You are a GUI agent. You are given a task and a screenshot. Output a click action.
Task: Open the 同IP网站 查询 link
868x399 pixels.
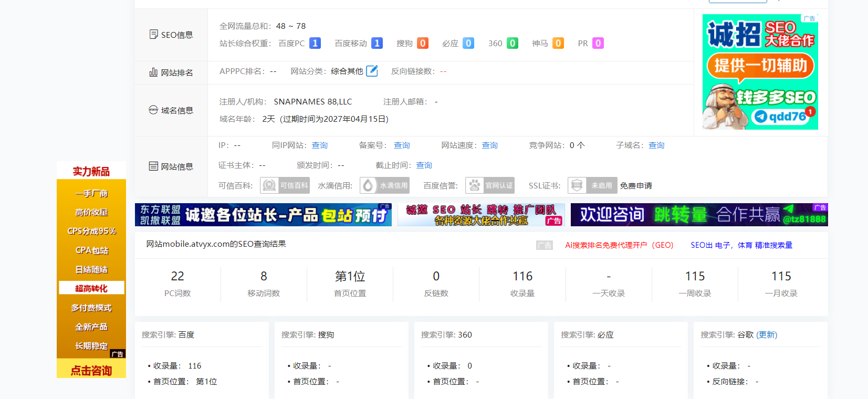click(x=320, y=145)
